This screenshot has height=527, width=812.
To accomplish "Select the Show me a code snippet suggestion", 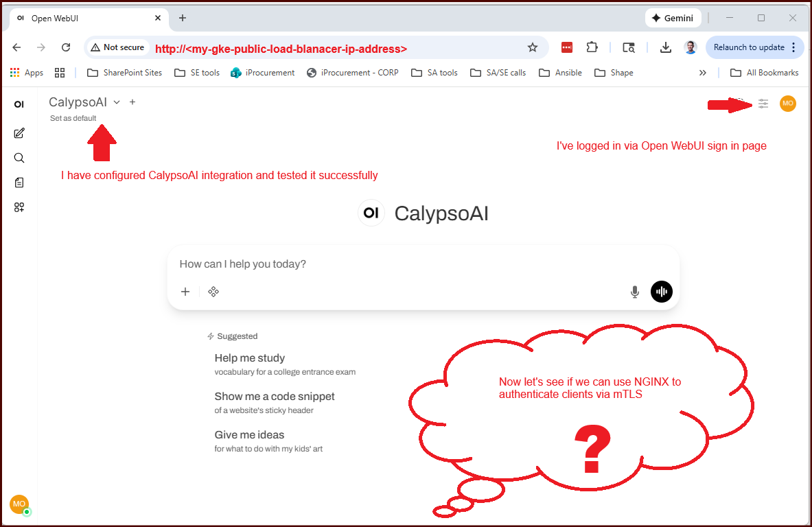I will [275, 397].
